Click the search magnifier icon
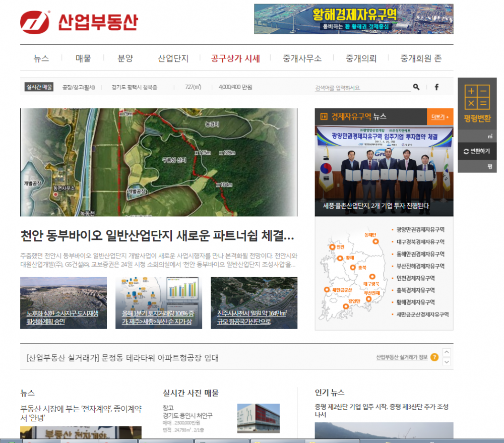The height and width of the screenshot is (443, 504). (x=416, y=87)
